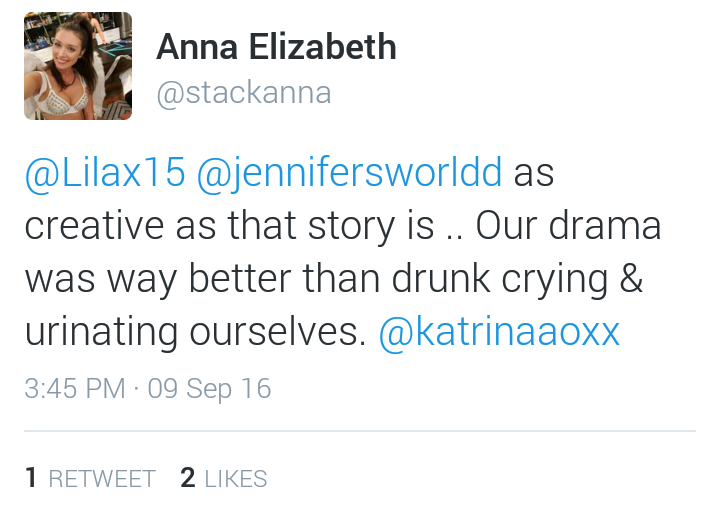Viewport: 720px width, 513px height.
Task: Visit the @Lilax15 mention
Action: 105,173
